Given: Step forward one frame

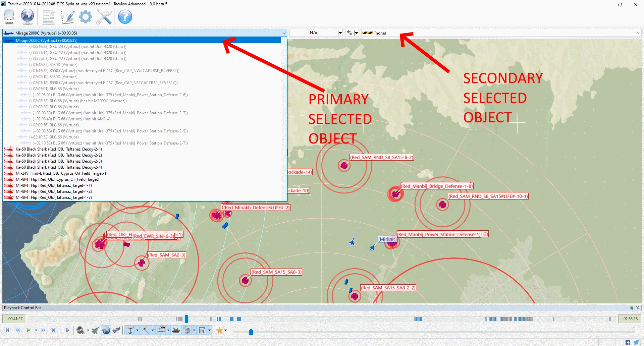Looking at the screenshot, I should [x=67, y=330].
